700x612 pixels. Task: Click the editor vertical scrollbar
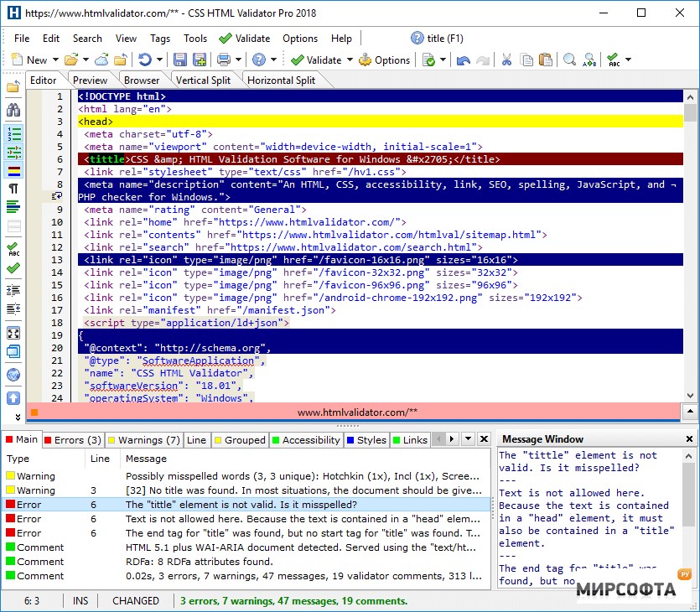click(x=690, y=246)
